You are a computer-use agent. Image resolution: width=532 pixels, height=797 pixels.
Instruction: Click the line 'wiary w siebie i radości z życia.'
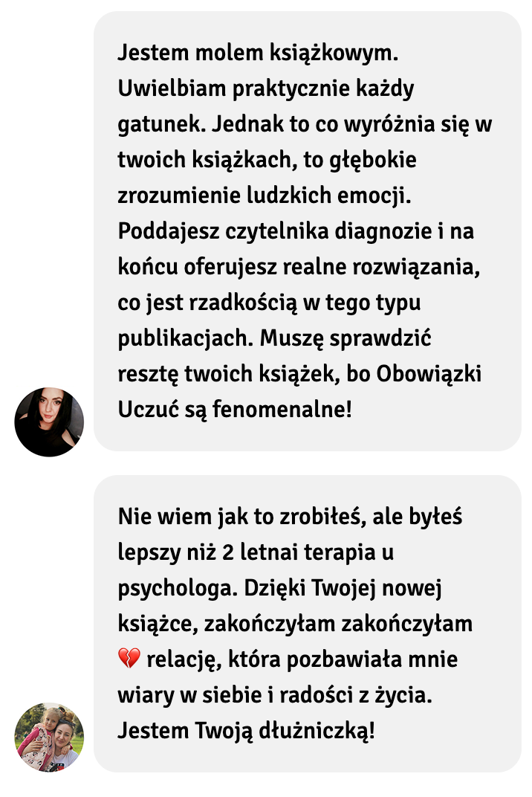coord(275,695)
